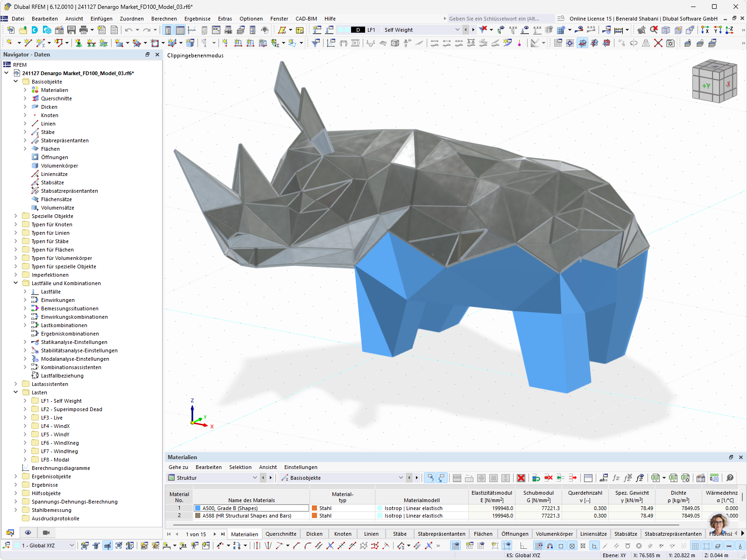Click the blue color swatch of material A500
This screenshot has height=560, width=747.
tap(198, 508)
